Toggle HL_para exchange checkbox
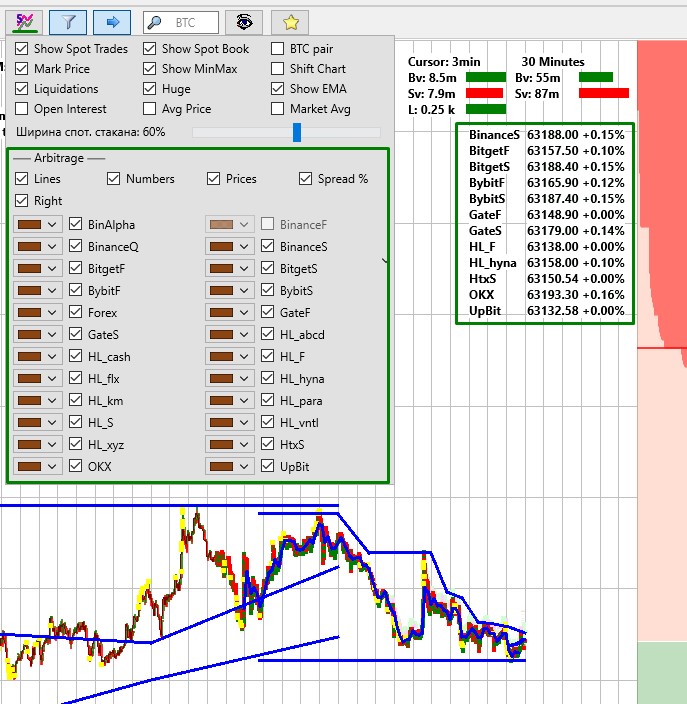Viewport: 687px width, 704px height. 268,400
